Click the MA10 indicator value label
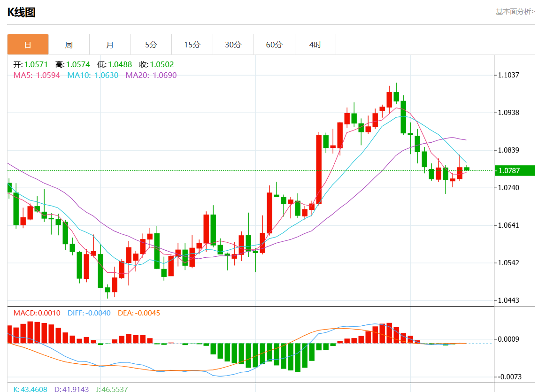The width and height of the screenshot is (546, 392). pyautogui.click(x=92, y=75)
